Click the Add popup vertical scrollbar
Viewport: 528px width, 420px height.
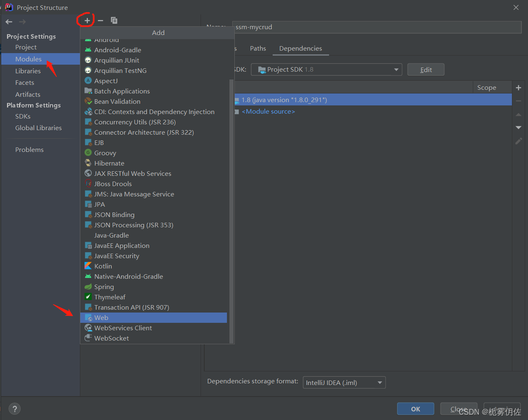point(231,211)
